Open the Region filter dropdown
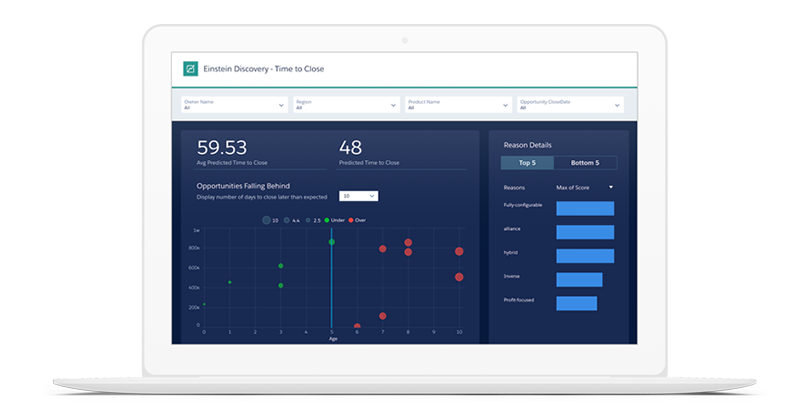800x417 pixels. pyautogui.click(x=346, y=105)
